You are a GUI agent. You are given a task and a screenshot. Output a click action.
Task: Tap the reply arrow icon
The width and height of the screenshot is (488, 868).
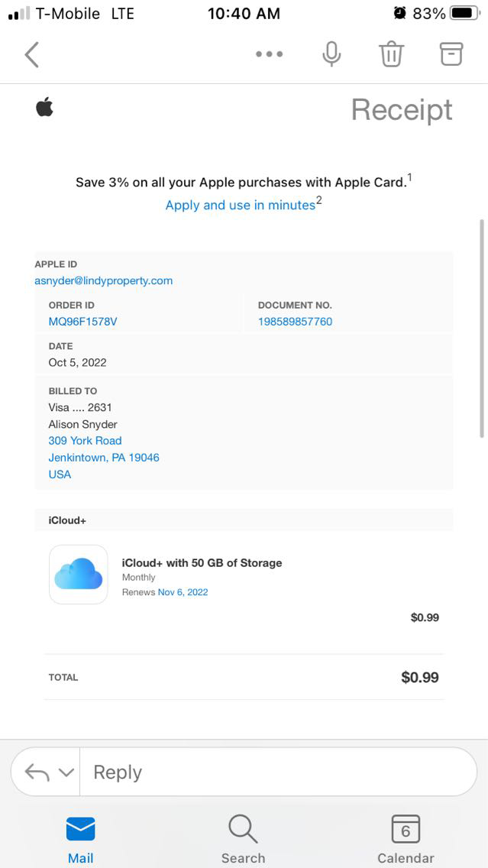point(37,772)
